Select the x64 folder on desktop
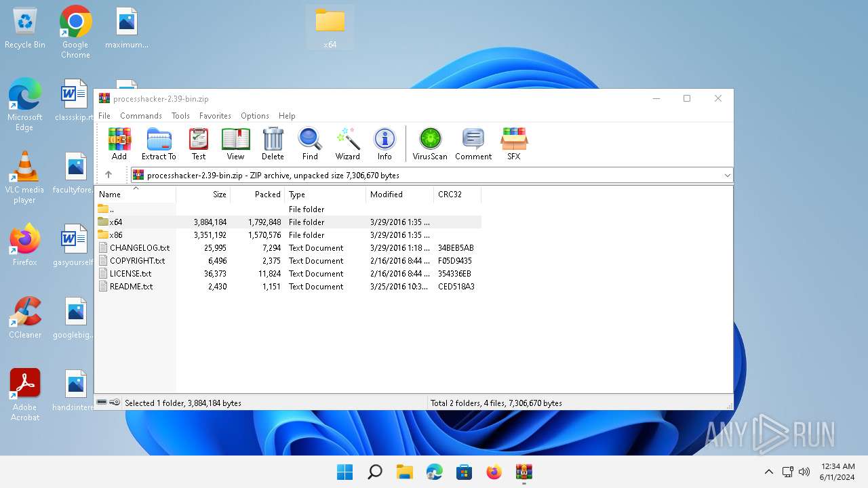868x488 pixels. 330,28
